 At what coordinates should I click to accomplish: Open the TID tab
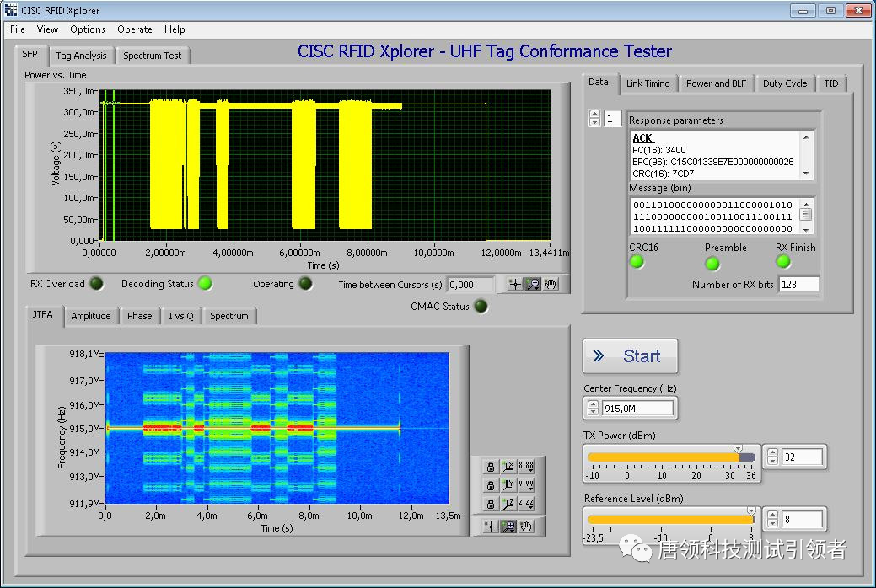coord(831,83)
